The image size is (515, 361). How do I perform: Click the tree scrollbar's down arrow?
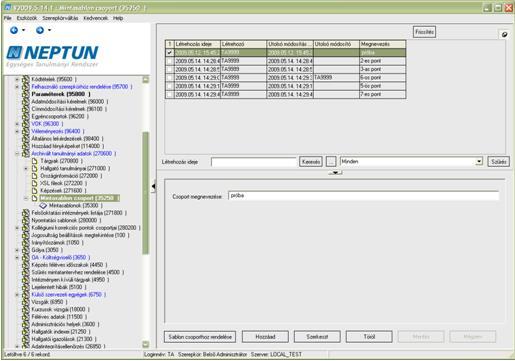[x=145, y=344]
